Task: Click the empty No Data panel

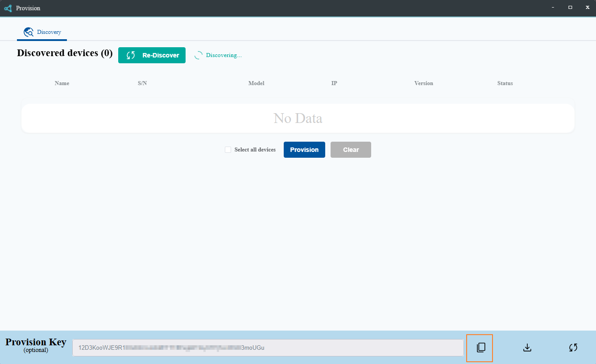Action: (x=298, y=119)
